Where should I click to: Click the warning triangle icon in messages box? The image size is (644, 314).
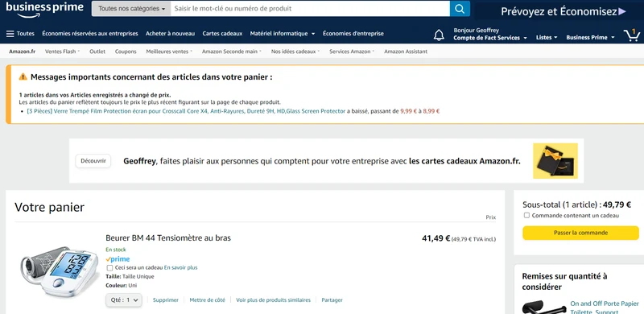(x=23, y=76)
